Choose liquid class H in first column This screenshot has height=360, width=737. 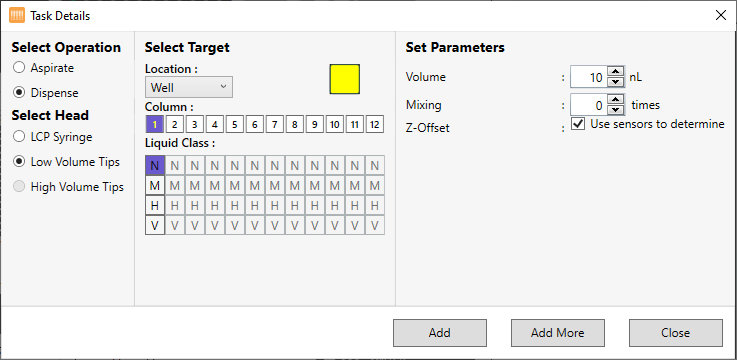click(155, 206)
